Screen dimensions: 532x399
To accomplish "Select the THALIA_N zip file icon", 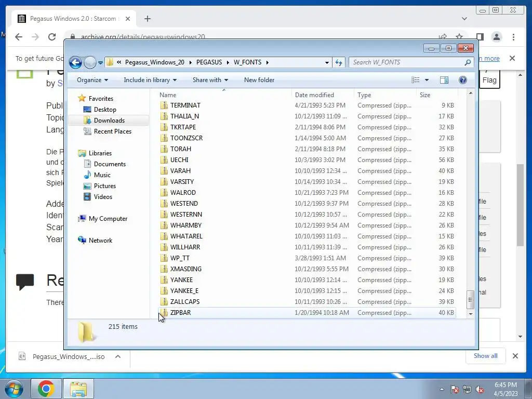I will [164, 116].
